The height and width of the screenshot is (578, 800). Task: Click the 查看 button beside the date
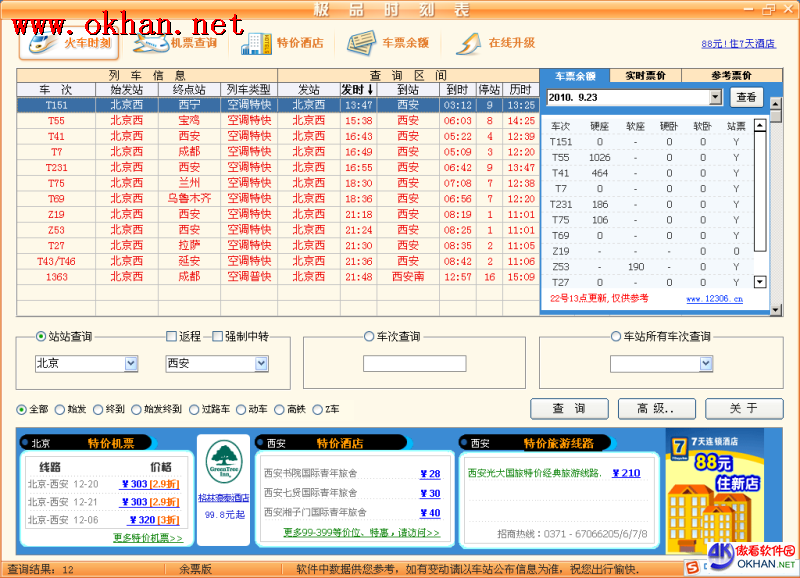coord(746,97)
